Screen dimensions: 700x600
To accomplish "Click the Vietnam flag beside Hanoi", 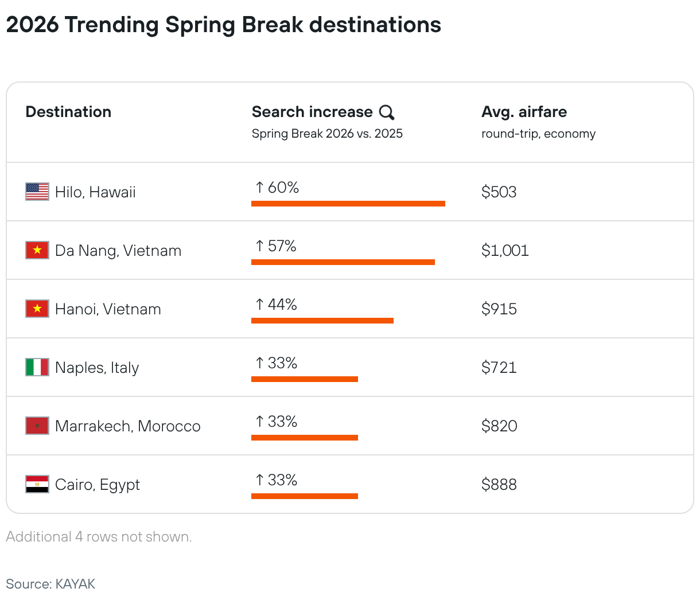I will click(x=37, y=309).
